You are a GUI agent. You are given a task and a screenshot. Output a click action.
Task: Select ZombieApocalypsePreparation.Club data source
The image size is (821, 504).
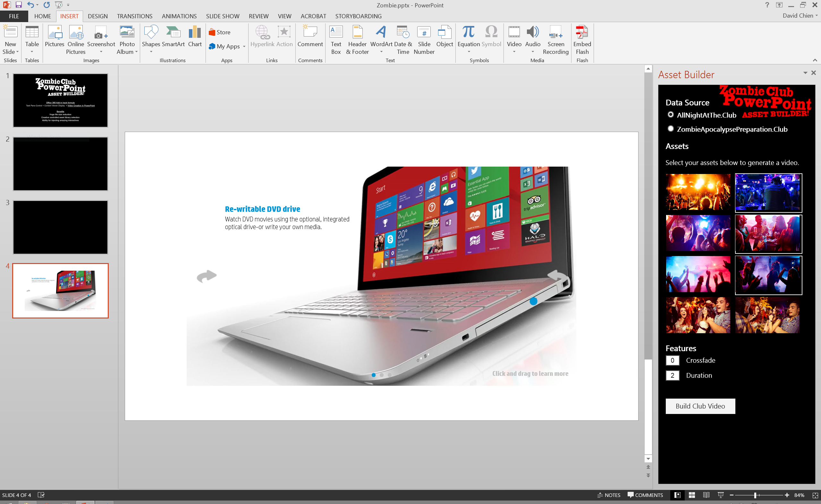(x=671, y=129)
